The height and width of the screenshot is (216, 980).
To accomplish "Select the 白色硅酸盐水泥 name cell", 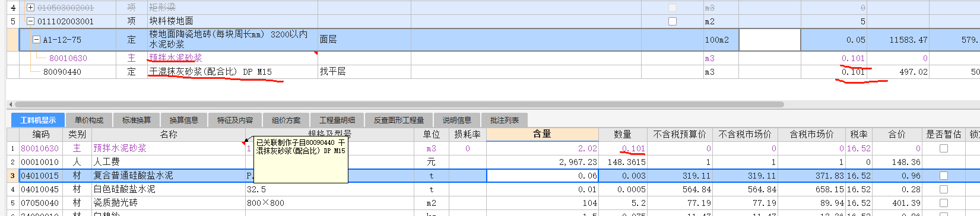I will (124, 189).
